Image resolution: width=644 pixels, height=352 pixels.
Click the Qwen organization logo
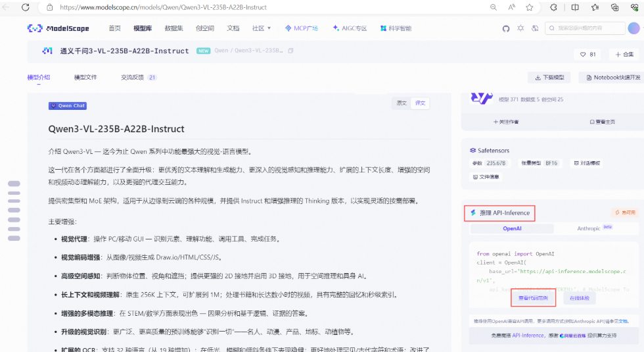point(481,99)
